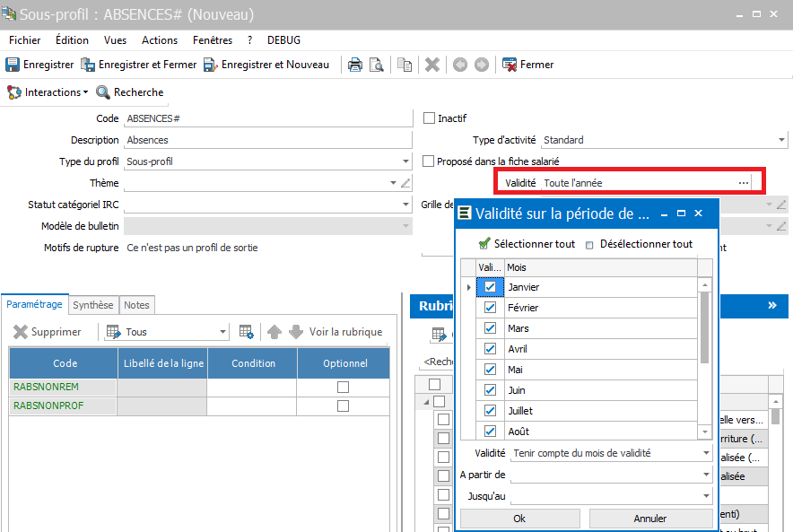Viewport: 793px width, 532px height.
Task: Click the copy documents toolbar icon
Action: point(405,65)
